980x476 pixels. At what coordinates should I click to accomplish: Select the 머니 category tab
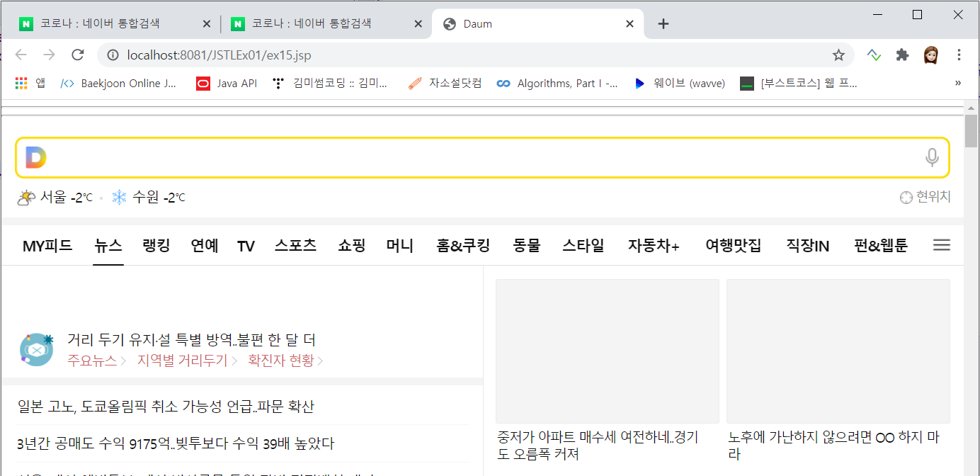[x=400, y=246]
